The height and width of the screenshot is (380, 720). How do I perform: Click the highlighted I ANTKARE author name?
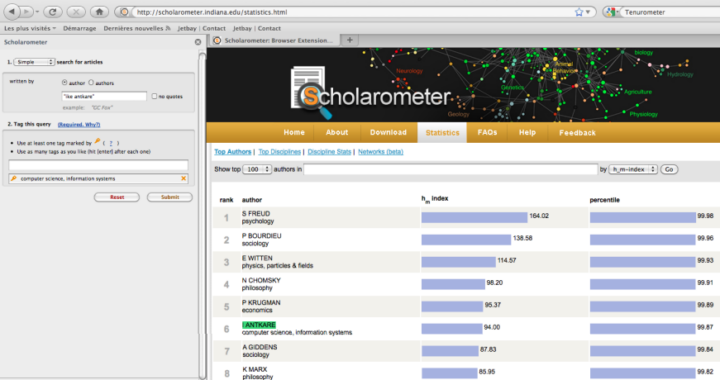(259, 325)
